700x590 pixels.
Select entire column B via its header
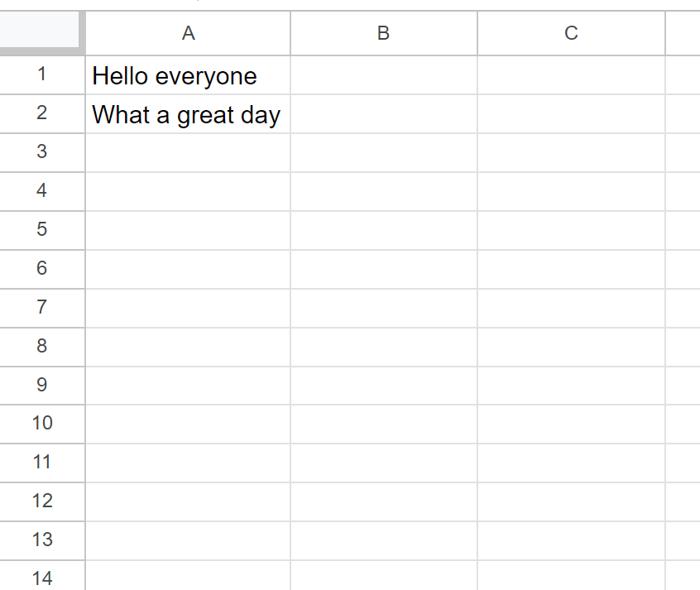point(384,33)
